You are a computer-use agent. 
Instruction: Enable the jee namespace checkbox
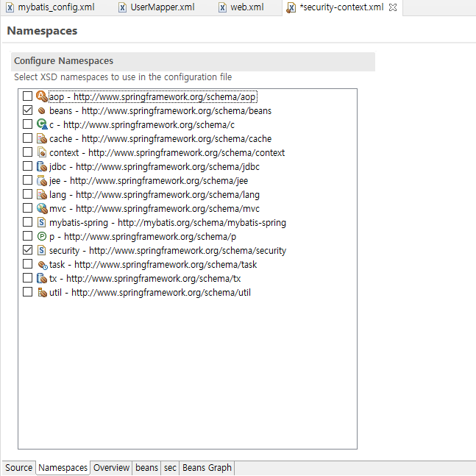pyautogui.click(x=27, y=180)
